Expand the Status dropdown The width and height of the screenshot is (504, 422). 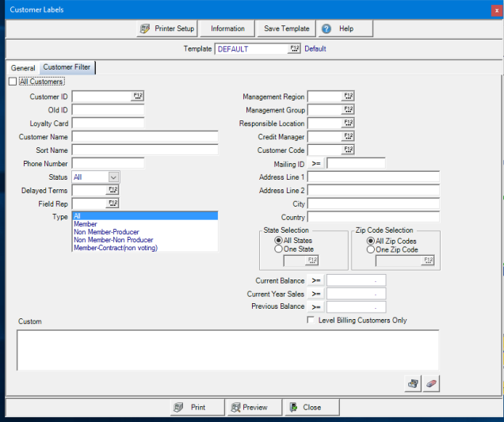113,177
